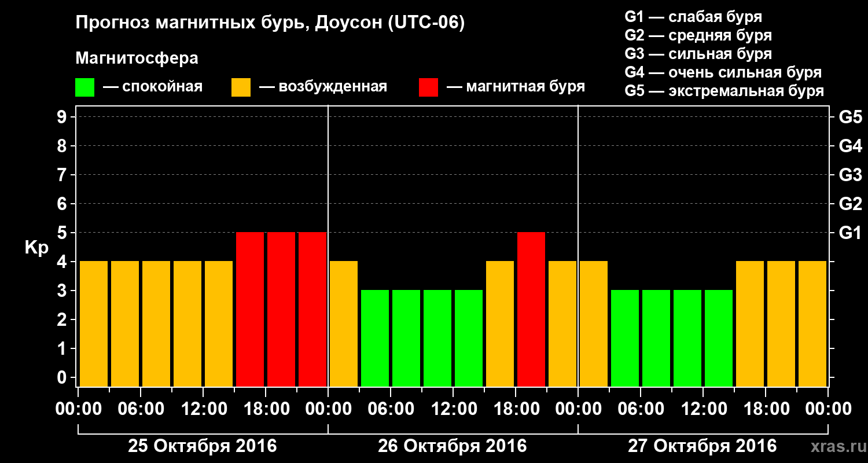Select the chart title 'Прогноз магнитных бурь, Доусон (UTC-06)'
This screenshot has width=868, height=463.
pyautogui.click(x=270, y=24)
